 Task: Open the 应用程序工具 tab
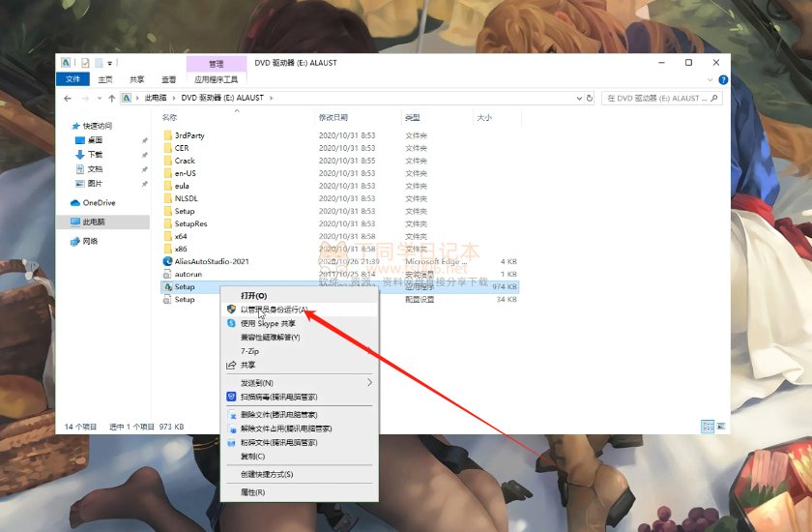point(216,79)
